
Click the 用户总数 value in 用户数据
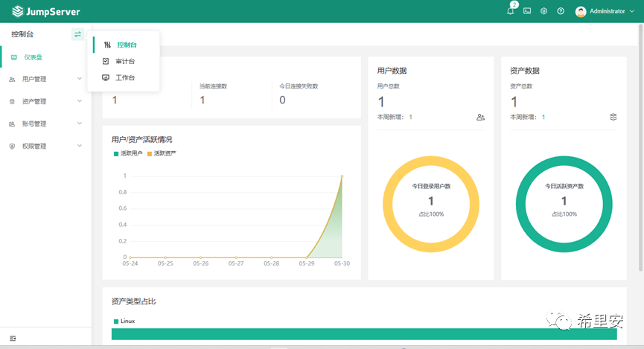coord(381,102)
